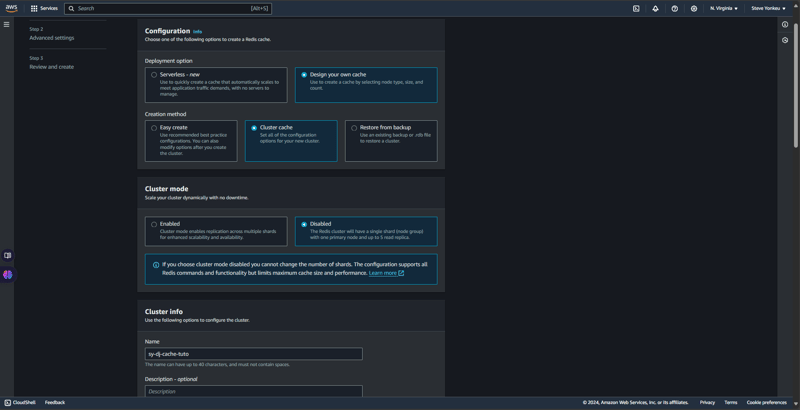Screen dimensions: 800x410
Task: Open the Steve Yonkeu account menu
Action: pyautogui.click(x=768, y=9)
